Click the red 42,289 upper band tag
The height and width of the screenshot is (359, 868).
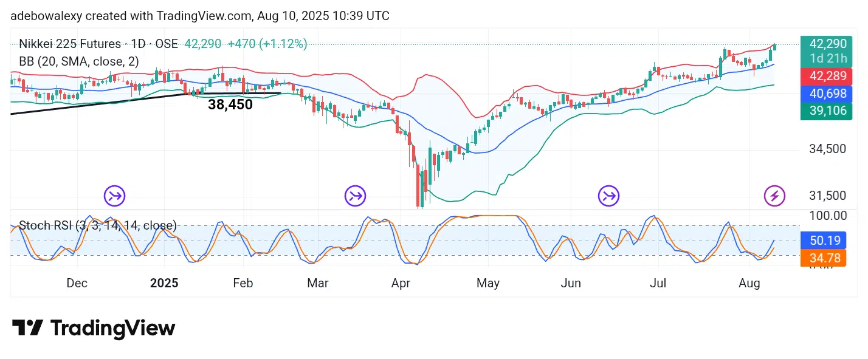coord(828,77)
